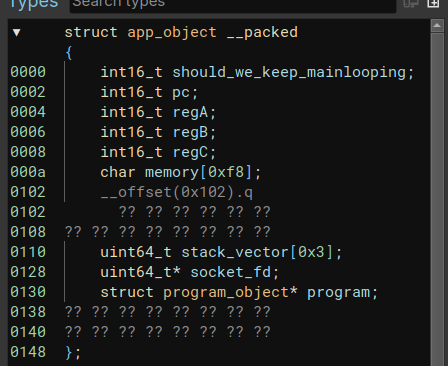Select the undefined bytes row at 0138
The height and width of the screenshot is (366, 448).
coord(167,312)
